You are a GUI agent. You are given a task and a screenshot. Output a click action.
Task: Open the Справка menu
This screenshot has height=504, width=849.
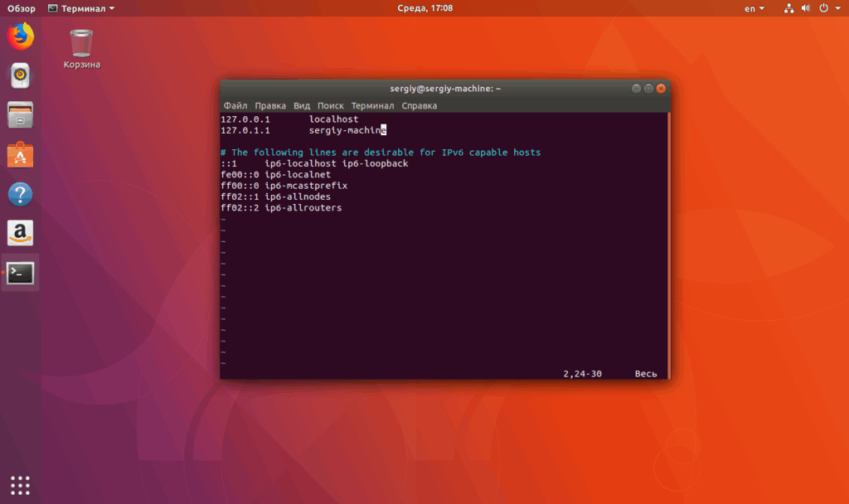point(419,105)
